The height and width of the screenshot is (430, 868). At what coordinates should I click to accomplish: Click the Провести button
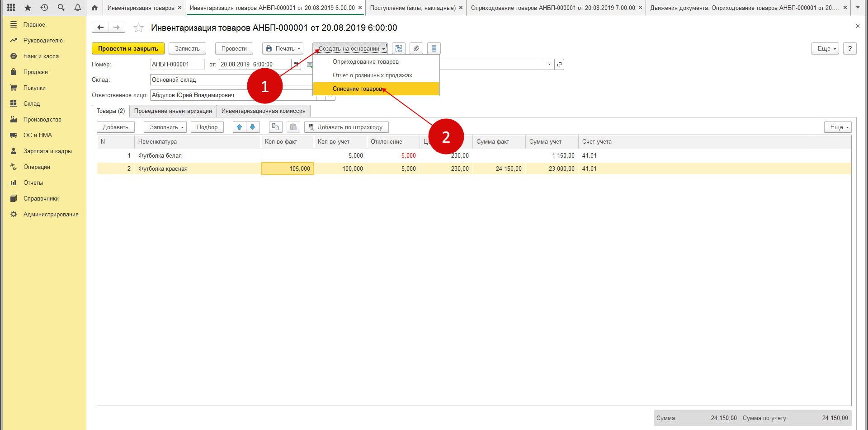click(234, 48)
